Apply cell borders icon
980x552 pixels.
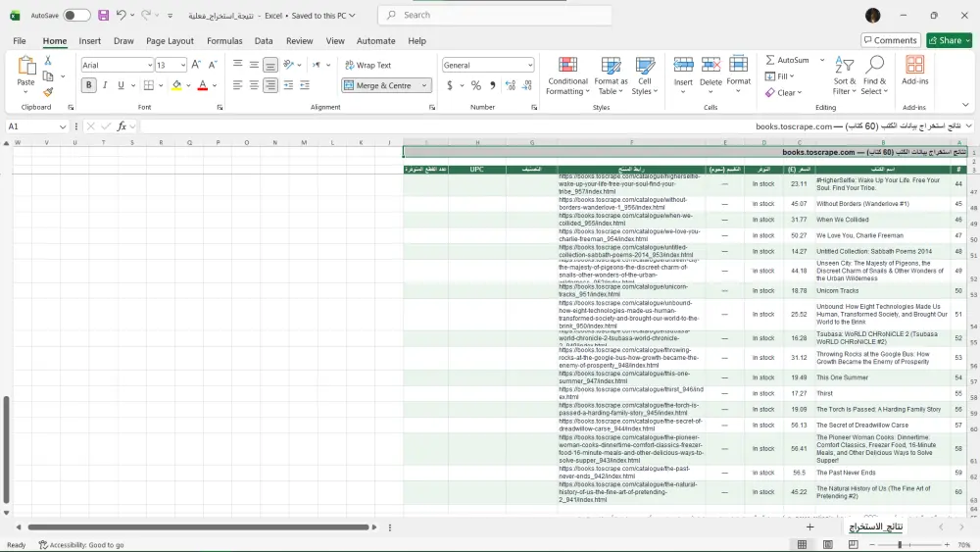(149, 85)
